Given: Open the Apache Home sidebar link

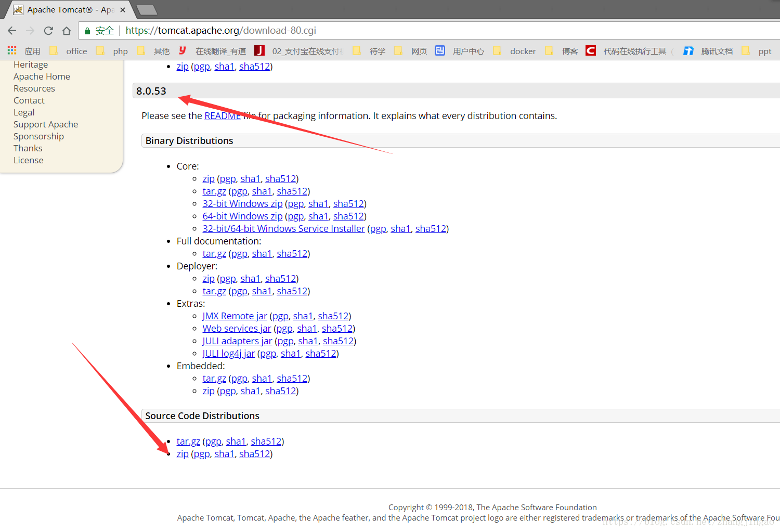Looking at the screenshot, I should (42, 76).
